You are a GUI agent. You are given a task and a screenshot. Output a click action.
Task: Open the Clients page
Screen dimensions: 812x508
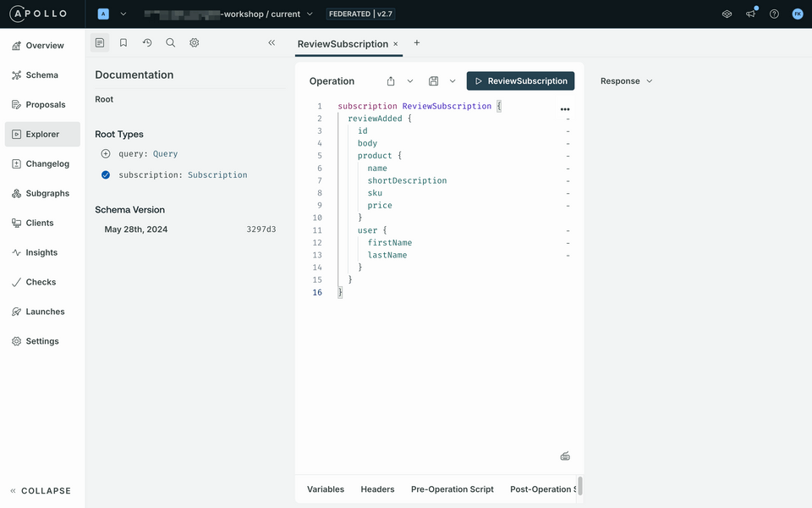click(42, 223)
